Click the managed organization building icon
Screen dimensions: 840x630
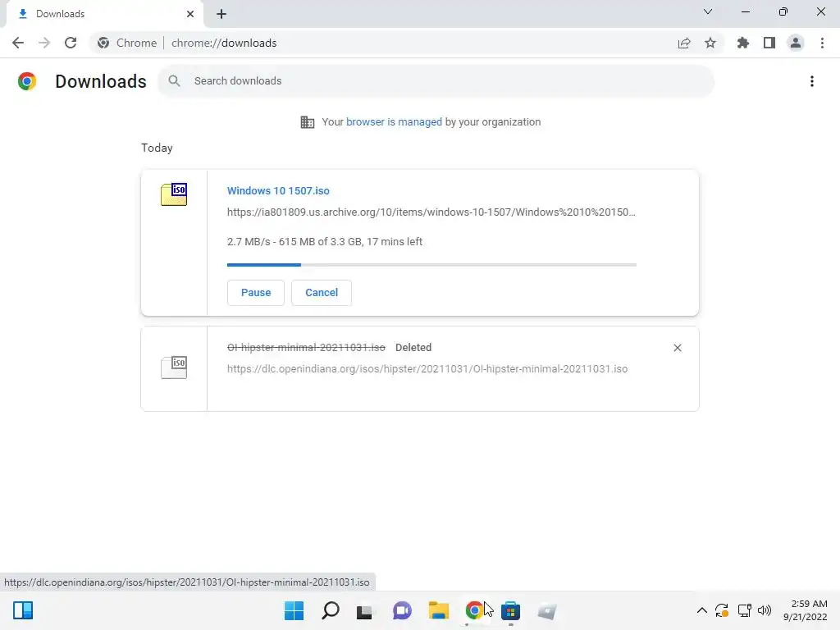coord(308,122)
